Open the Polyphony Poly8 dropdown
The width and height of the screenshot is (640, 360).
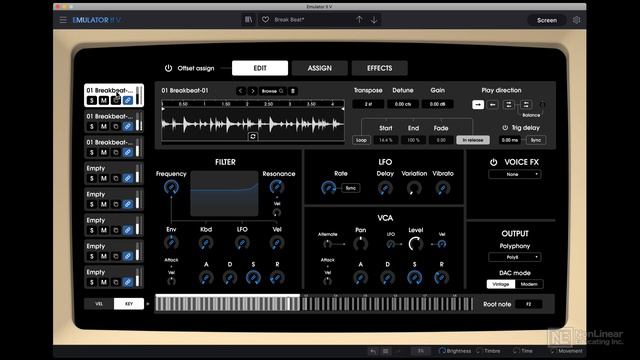[515, 257]
